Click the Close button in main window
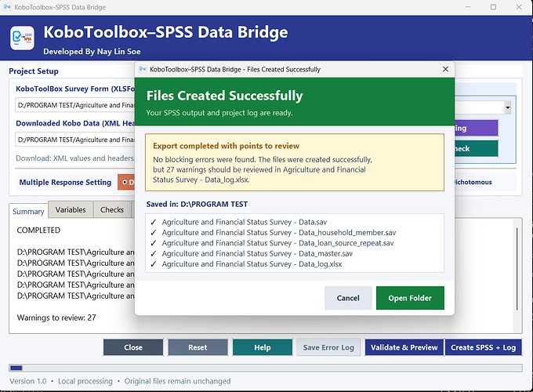533x392 pixels. click(x=133, y=347)
